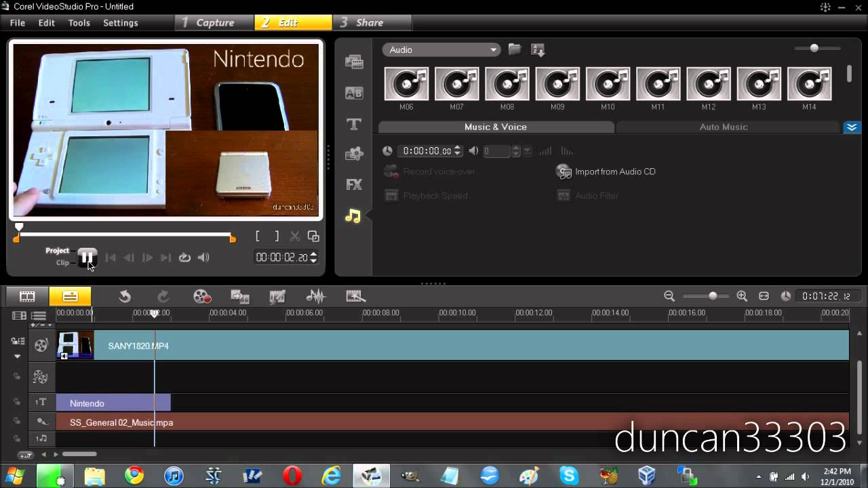868x488 pixels.
Task: Open the Batch Convert icon
Action: click(240, 296)
